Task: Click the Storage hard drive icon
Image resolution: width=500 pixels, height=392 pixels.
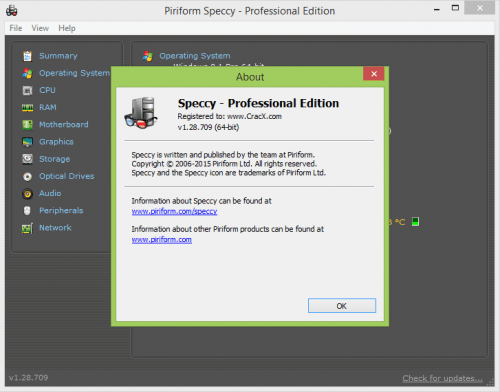Action: (27, 159)
